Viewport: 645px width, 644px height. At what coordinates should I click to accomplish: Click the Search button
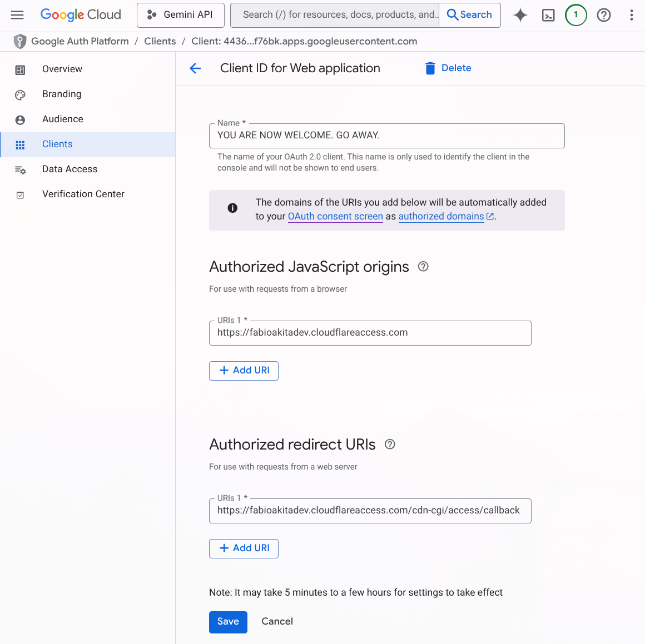[470, 15]
